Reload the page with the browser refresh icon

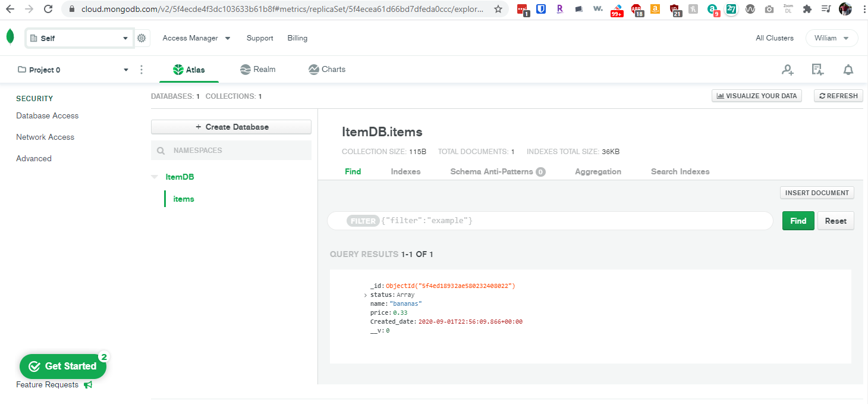(49, 9)
